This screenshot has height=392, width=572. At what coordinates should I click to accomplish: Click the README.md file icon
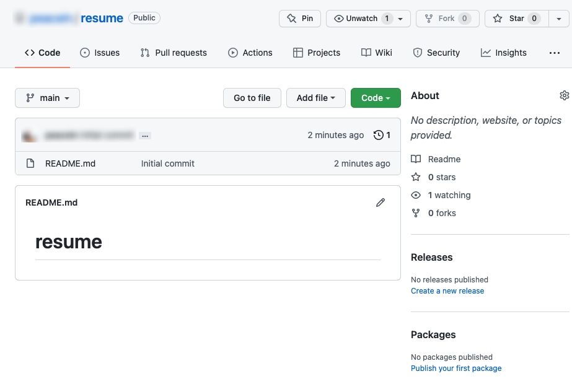click(x=30, y=163)
